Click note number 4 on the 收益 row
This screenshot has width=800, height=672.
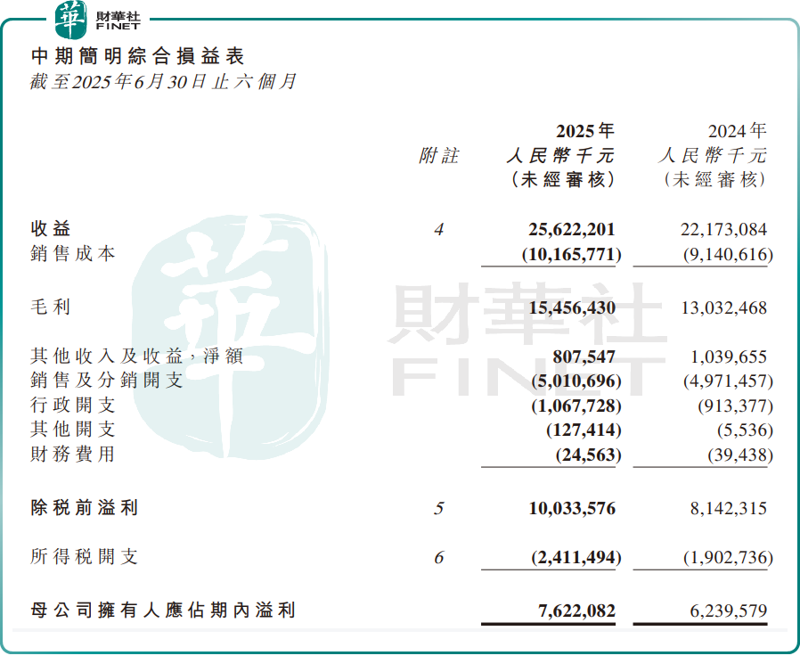point(439,230)
